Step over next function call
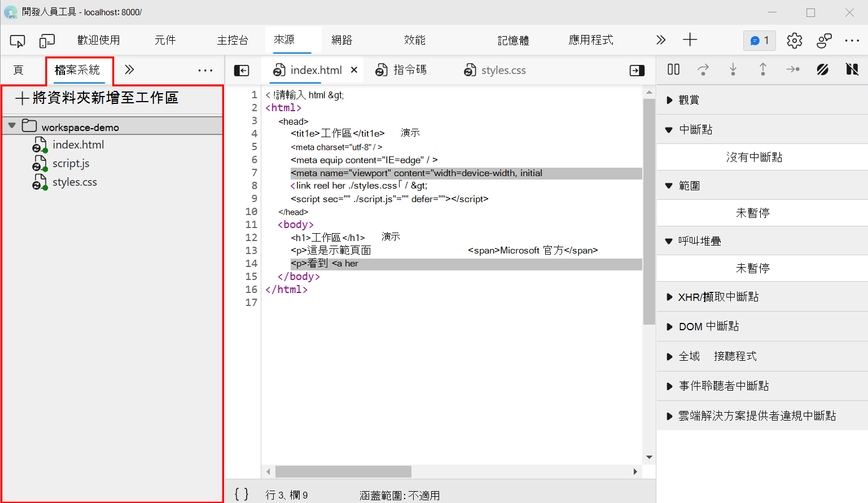The height and width of the screenshot is (503, 868). click(703, 69)
